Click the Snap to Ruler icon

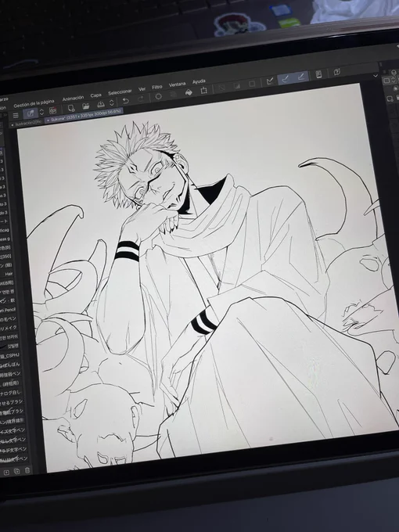point(270,81)
